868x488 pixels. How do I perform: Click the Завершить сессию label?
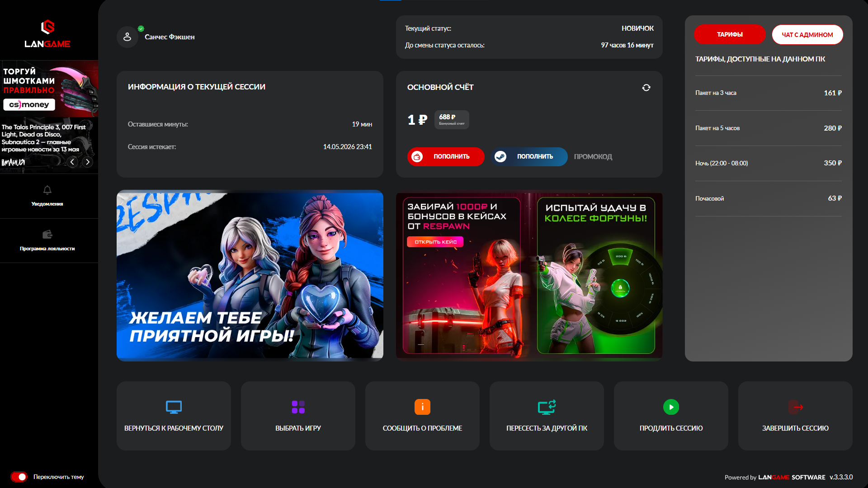[796, 428]
